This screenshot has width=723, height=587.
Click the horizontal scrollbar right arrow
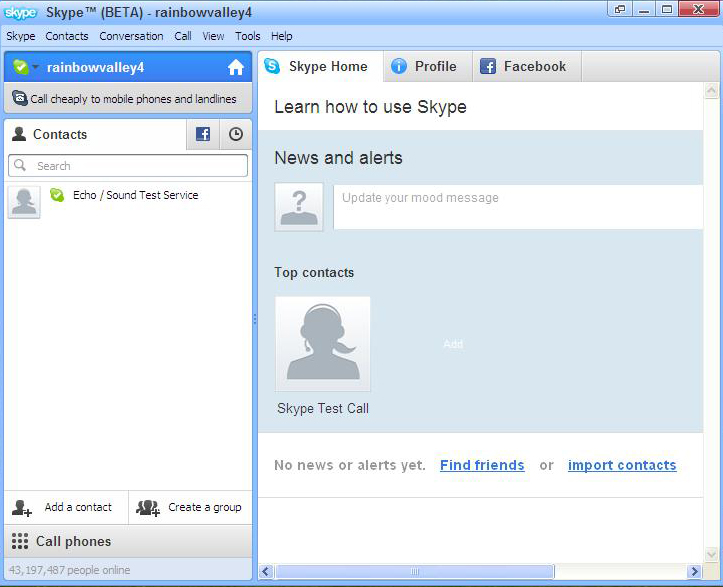point(694,572)
